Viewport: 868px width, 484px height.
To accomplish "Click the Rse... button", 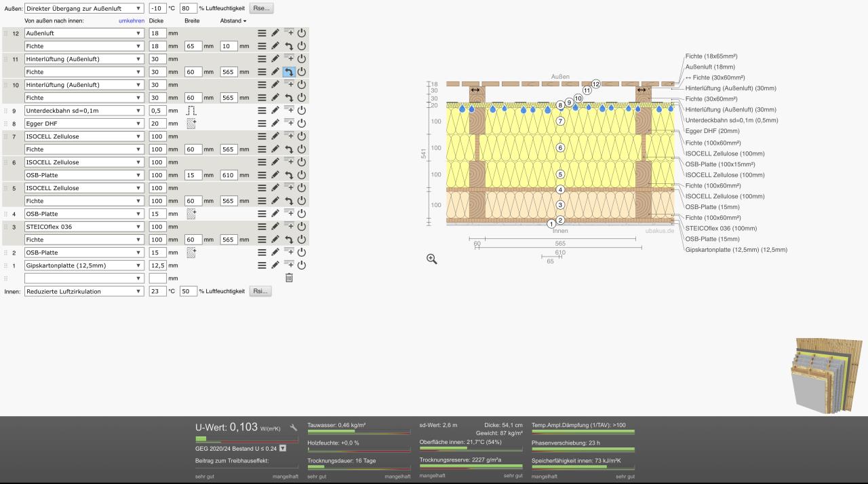I will [261, 9].
